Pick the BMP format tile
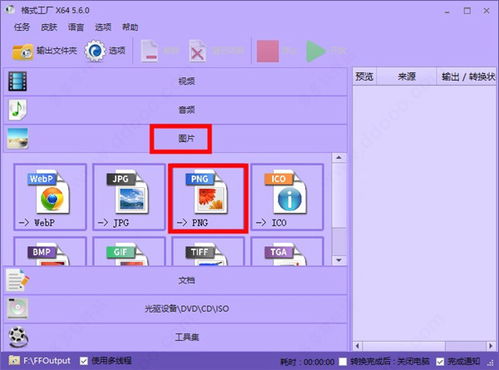 click(50, 251)
